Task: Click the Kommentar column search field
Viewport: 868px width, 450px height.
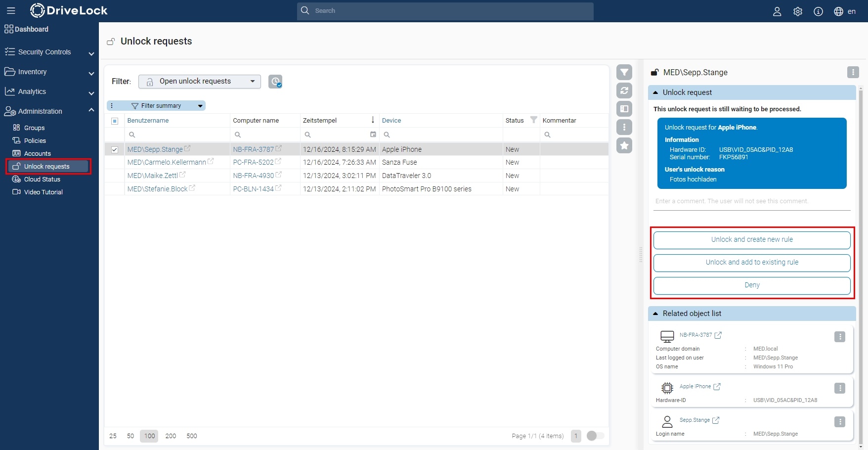Action: (x=574, y=135)
